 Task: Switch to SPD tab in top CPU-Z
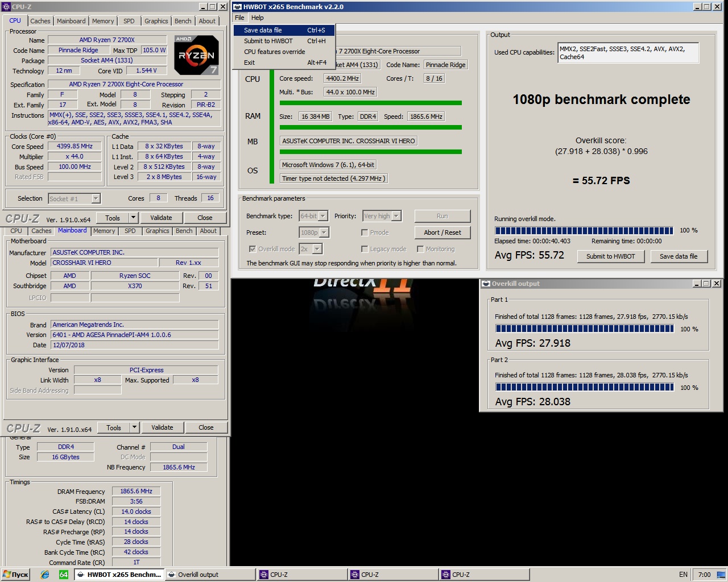click(x=129, y=21)
